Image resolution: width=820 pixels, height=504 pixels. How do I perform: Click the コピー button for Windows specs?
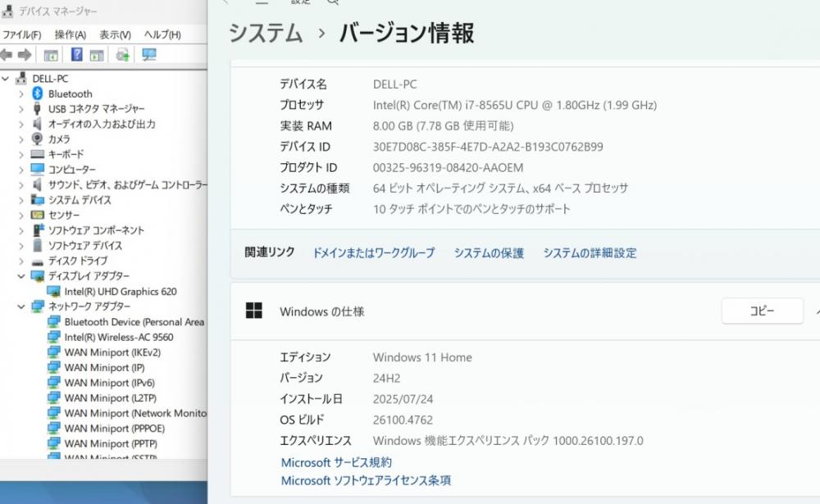point(762,311)
